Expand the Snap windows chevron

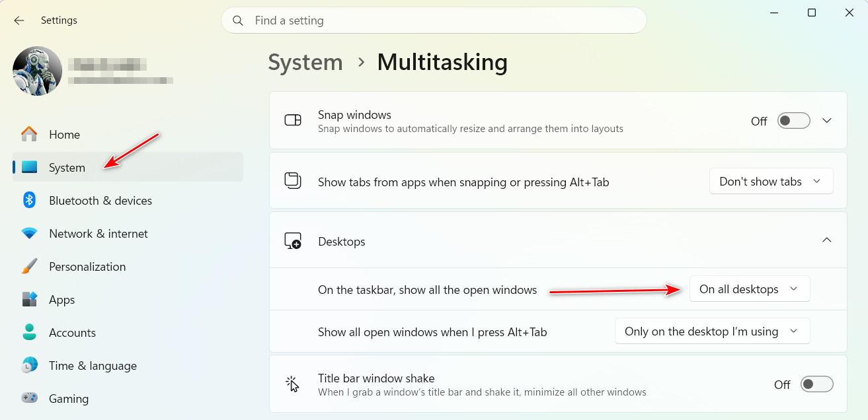point(826,121)
